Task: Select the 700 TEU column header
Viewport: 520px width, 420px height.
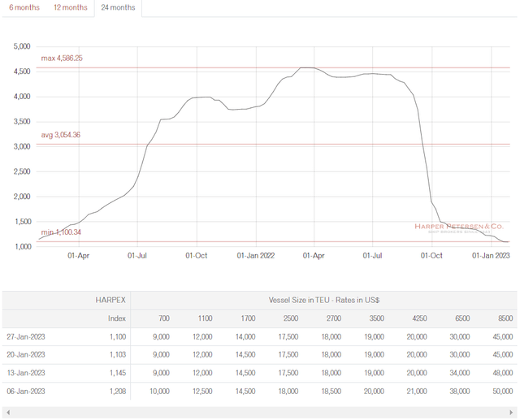Action: coord(162,318)
